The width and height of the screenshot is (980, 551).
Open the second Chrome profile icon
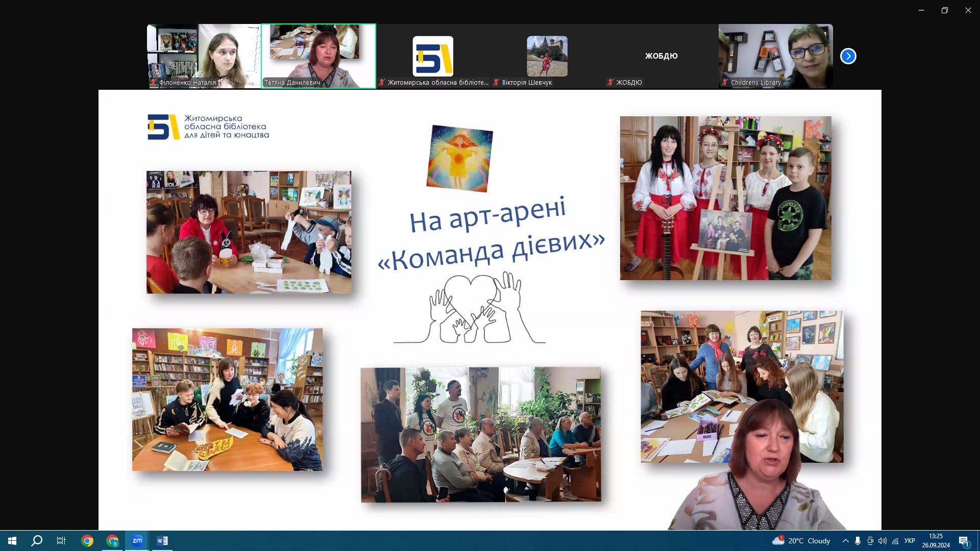[x=112, y=541]
